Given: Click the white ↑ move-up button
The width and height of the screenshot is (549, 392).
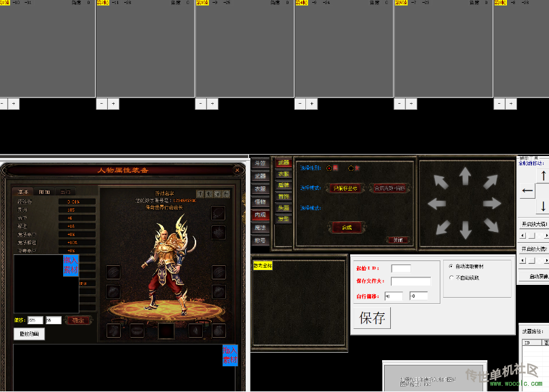Looking at the screenshot, I should [543, 176].
